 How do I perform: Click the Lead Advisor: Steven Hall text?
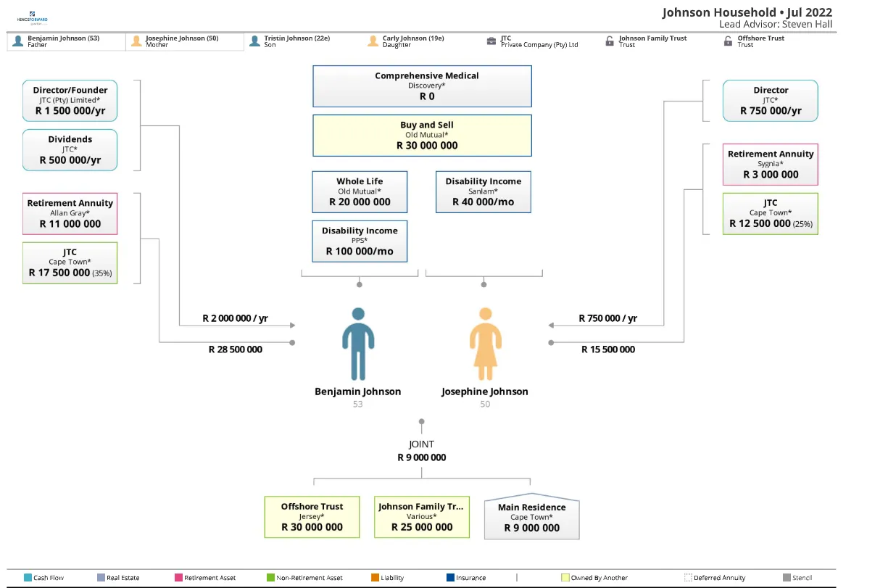tap(776, 25)
